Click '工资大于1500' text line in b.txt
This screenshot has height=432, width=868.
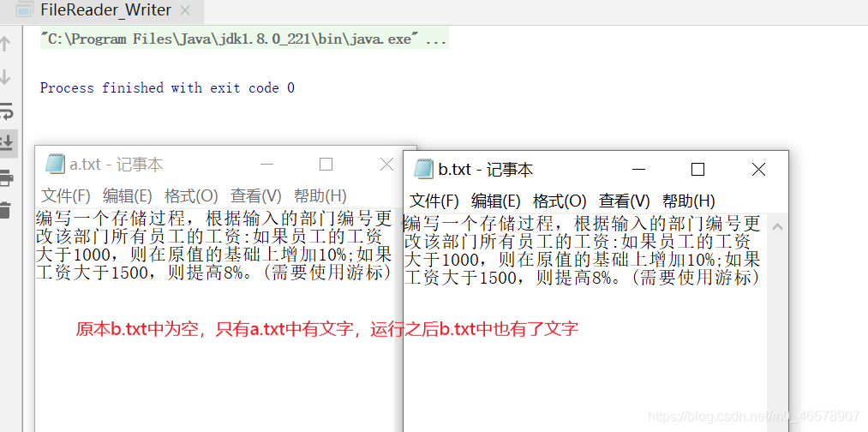coord(582,278)
